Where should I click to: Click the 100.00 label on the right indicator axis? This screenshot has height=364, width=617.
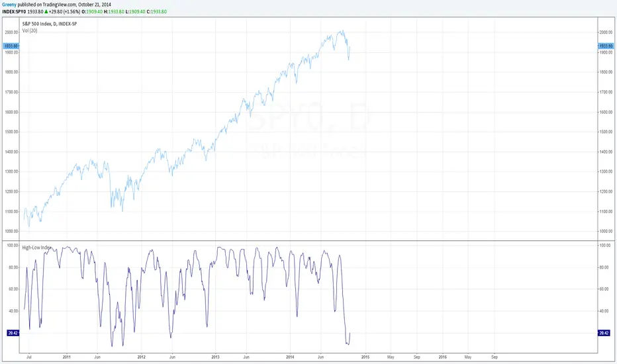[x=605, y=245]
